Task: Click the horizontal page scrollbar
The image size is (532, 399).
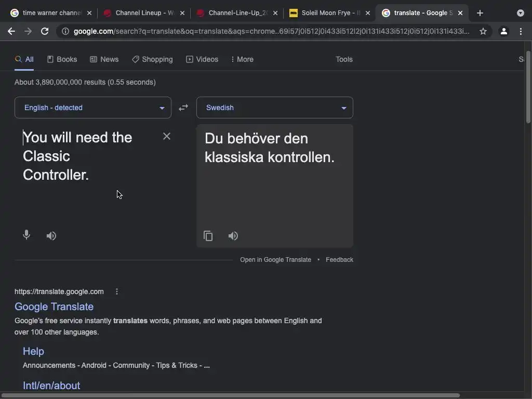Action: tap(230, 395)
